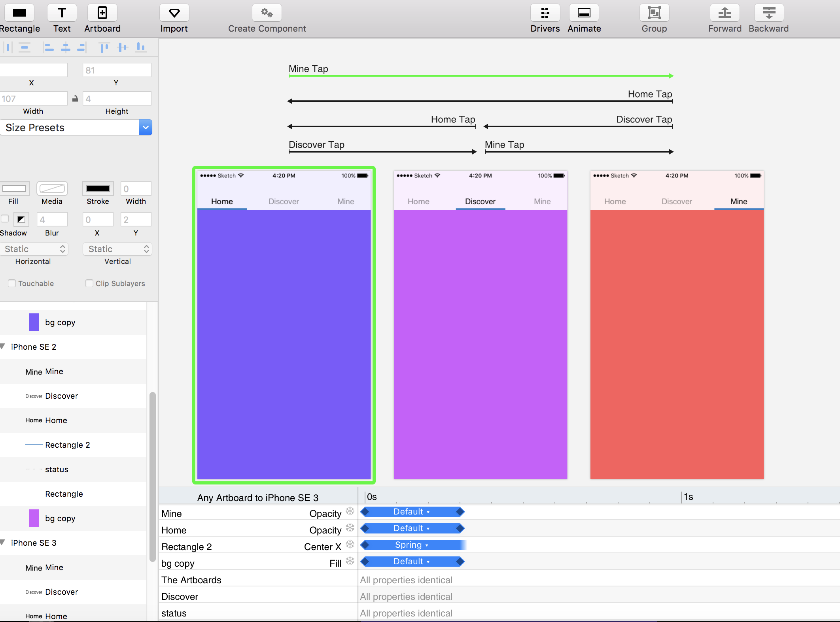Collapse the iPhone SE 2 layer group
This screenshot has width=840, height=622.
3,347
